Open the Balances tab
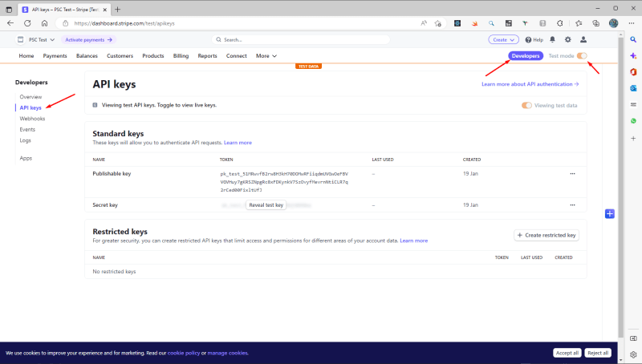The width and height of the screenshot is (642, 364). point(87,55)
